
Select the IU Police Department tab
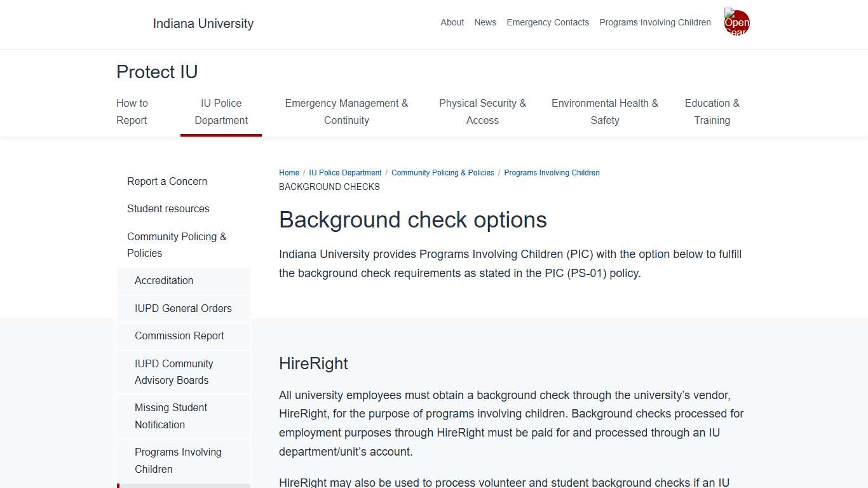tap(221, 112)
